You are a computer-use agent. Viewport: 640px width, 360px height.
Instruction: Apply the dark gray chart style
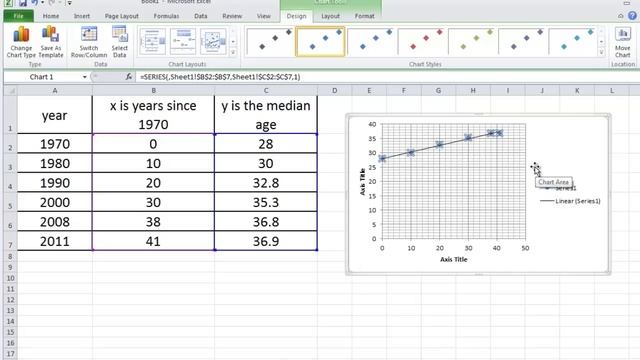pos(270,41)
